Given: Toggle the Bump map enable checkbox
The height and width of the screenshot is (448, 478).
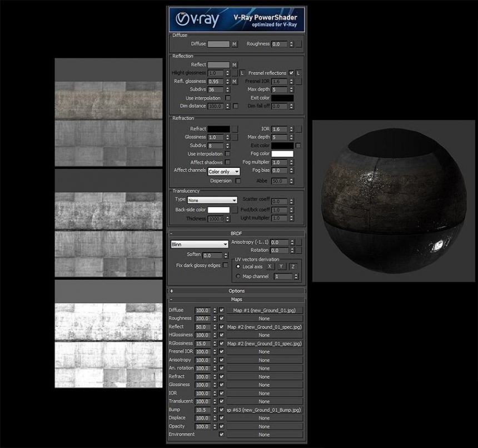Looking at the screenshot, I should point(222,410).
